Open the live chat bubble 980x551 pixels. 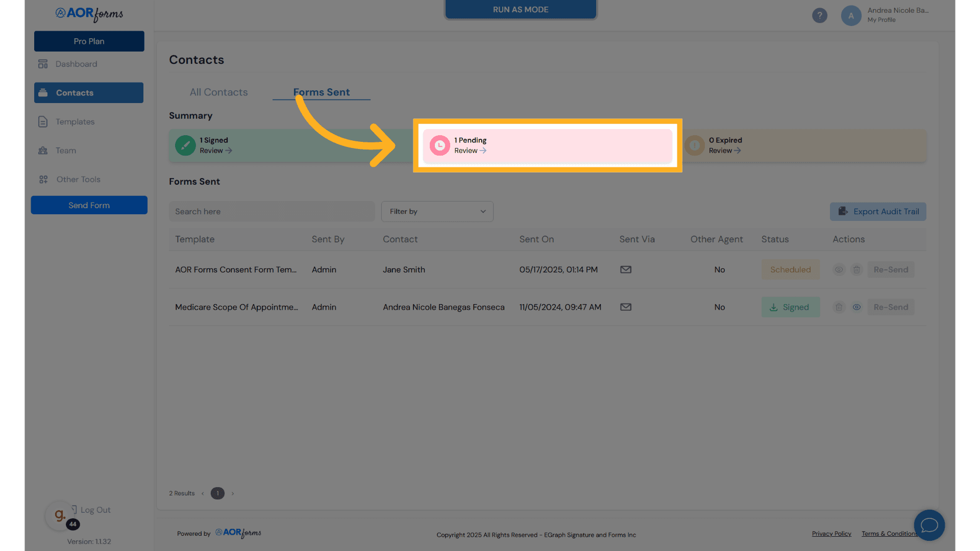[929, 525]
